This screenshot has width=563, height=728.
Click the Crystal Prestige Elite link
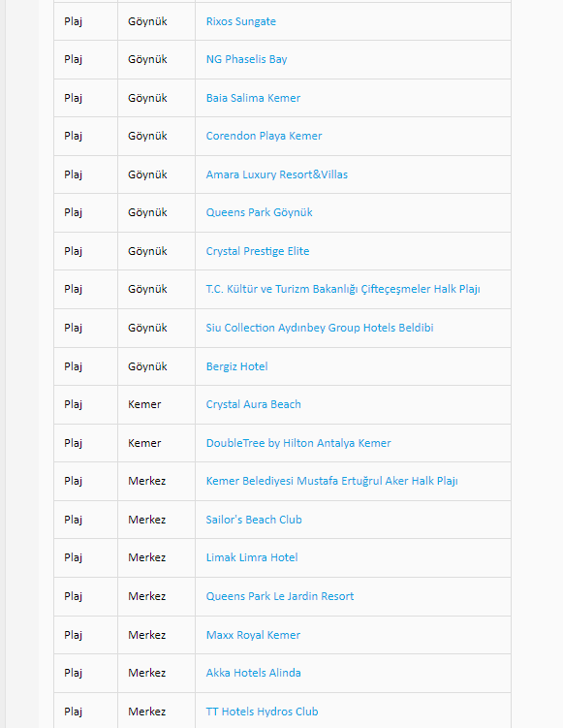click(258, 251)
